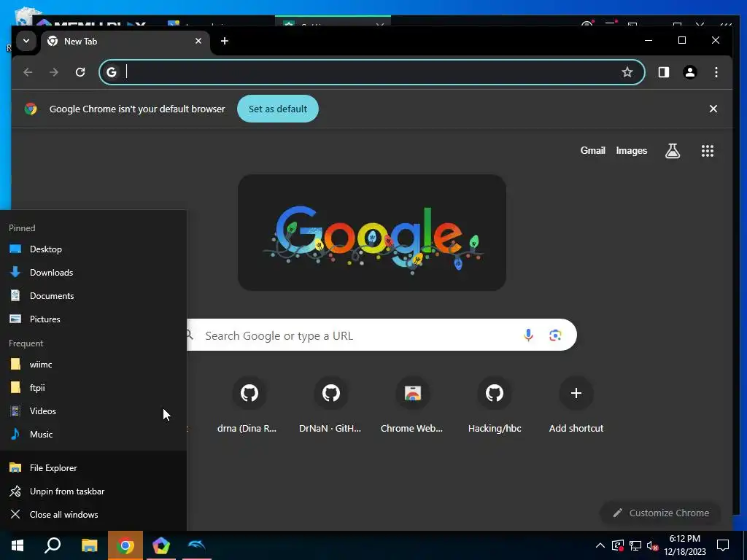747x560 pixels.
Task: Open the Windows Start menu
Action: point(18,545)
